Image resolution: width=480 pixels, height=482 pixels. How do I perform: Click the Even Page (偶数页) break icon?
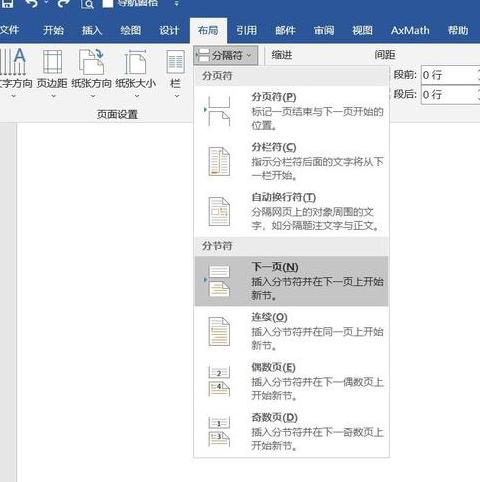tap(219, 381)
